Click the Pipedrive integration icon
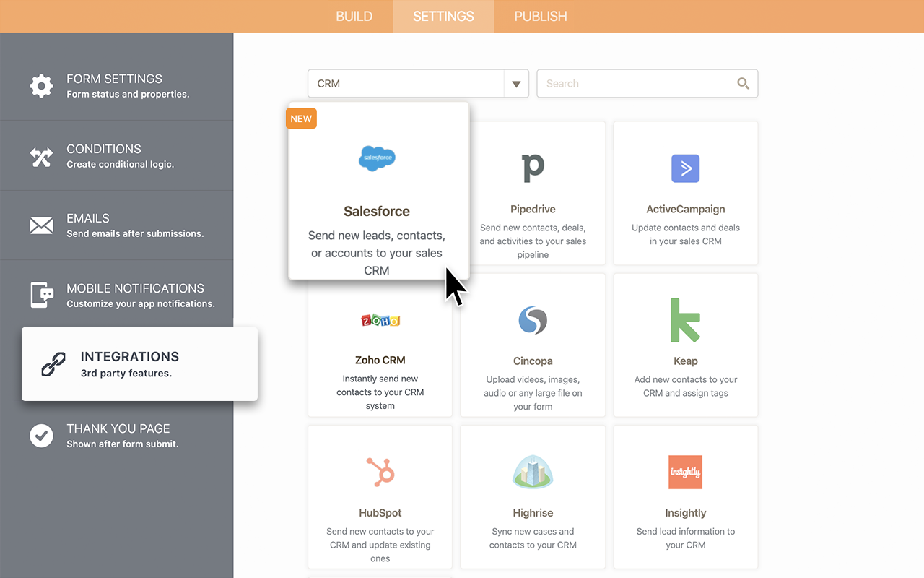Image resolution: width=924 pixels, height=578 pixels. (532, 168)
